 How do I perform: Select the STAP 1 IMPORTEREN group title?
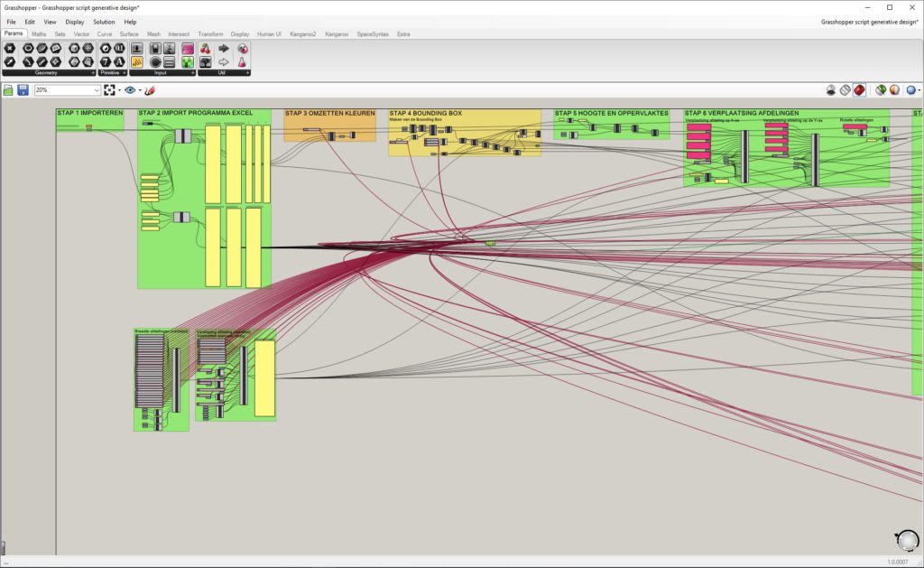point(90,113)
